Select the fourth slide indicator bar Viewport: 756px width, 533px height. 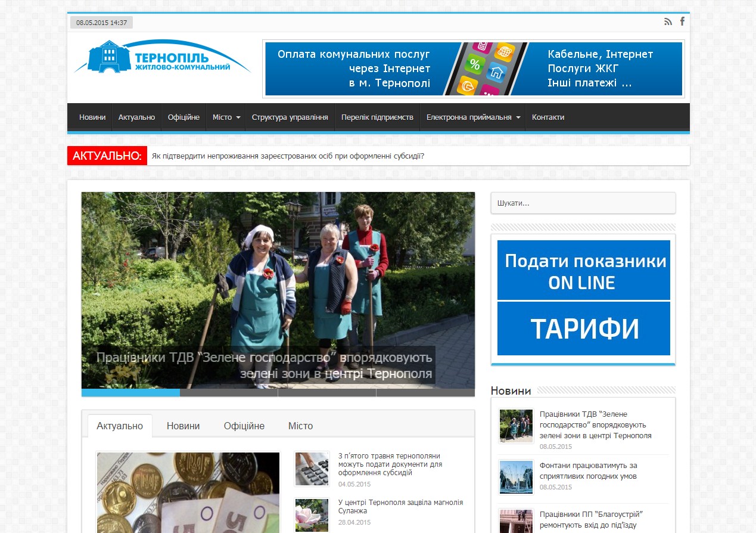pos(425,392)
